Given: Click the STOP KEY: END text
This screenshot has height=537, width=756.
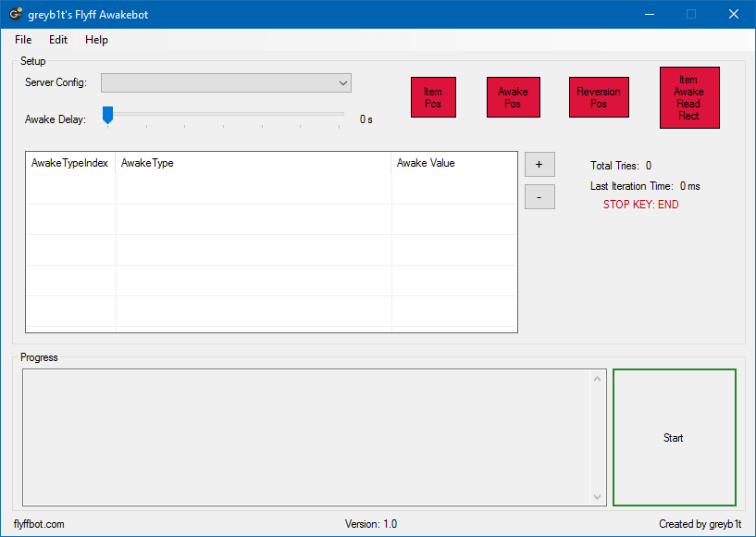Looking at the screenshot, I should [640, 205].
